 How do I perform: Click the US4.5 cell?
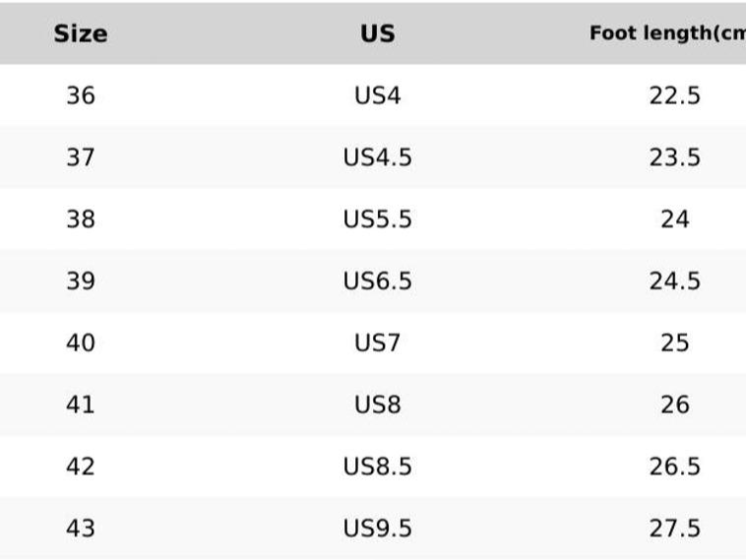pos(377,157)
